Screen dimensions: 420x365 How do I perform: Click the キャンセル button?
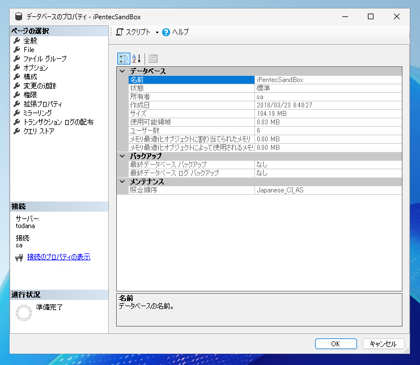[x=383, y=344]
